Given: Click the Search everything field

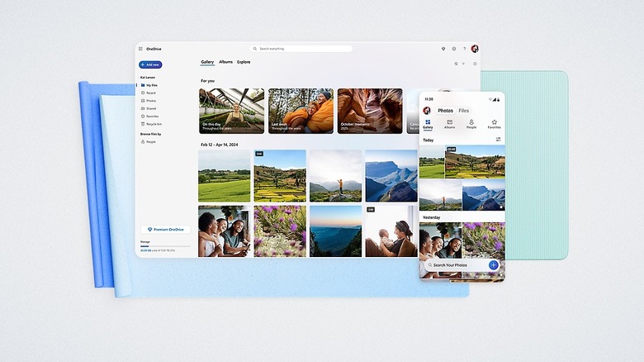Looking at the screenshot, I should [x=301, y=49].
